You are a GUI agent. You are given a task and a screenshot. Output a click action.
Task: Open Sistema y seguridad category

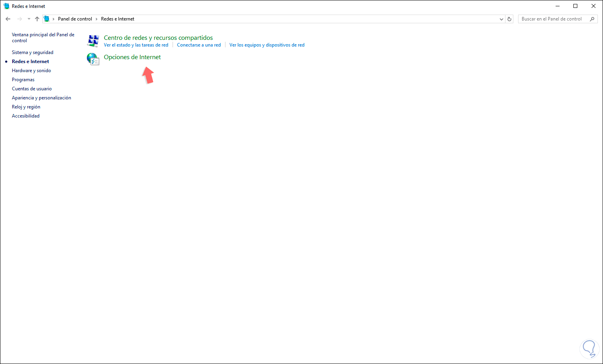[32, 52]
